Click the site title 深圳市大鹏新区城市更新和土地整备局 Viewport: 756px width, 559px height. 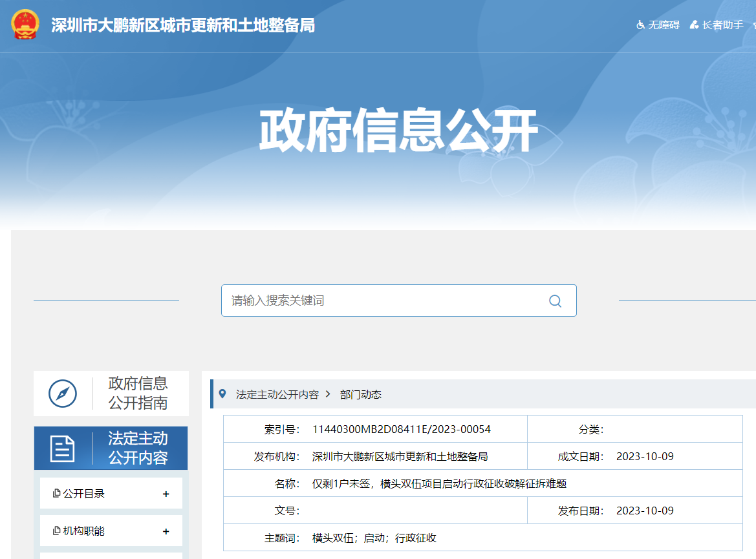[183, 25]
